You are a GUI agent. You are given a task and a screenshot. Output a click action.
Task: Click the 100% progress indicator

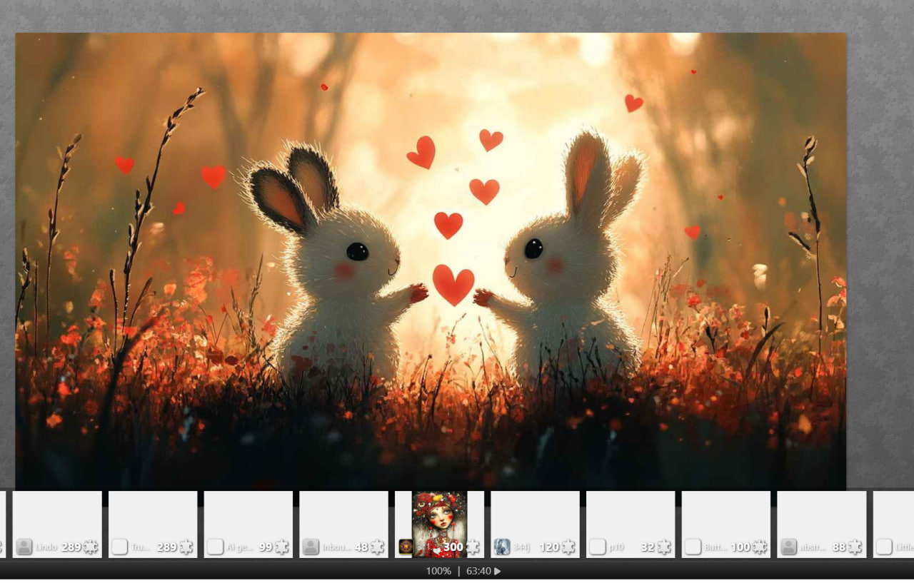point(438,571)
